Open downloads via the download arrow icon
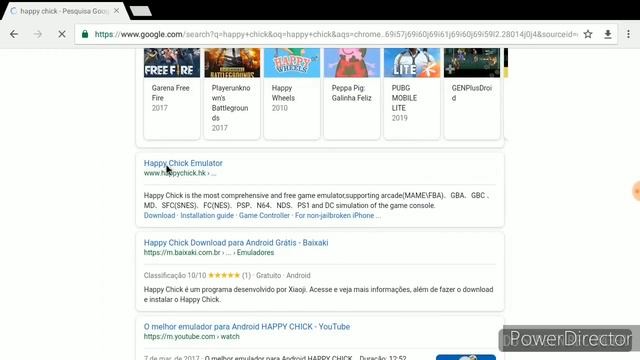Screen dimensions: 640x360 608,34
